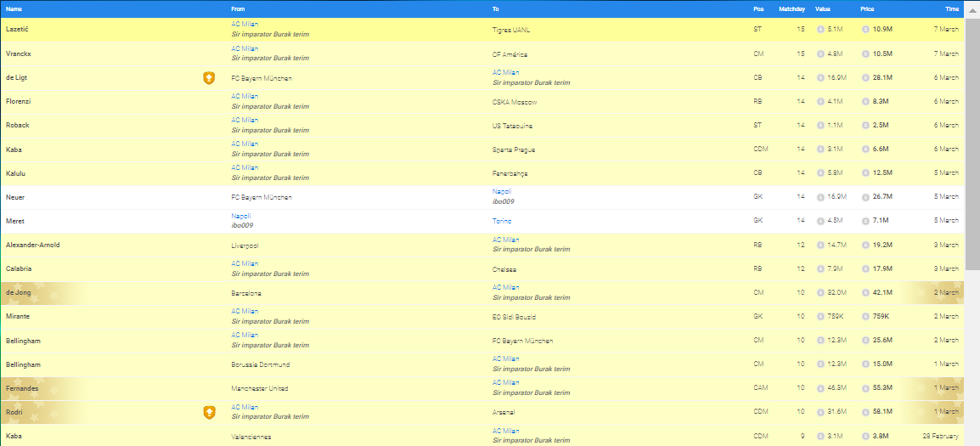Click the coin icon next to 19.2M price
This screenshot has height=446, width=980.
tap(865, 245)
